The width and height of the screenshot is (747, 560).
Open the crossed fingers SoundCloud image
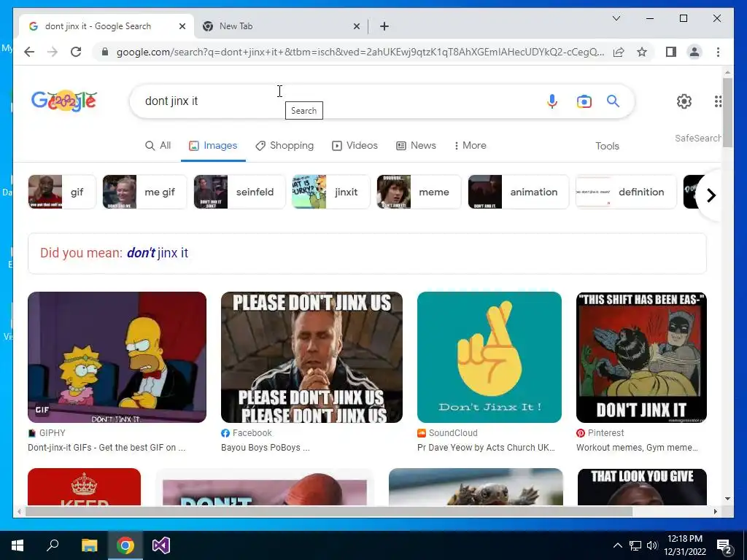[x=489, y=357]
